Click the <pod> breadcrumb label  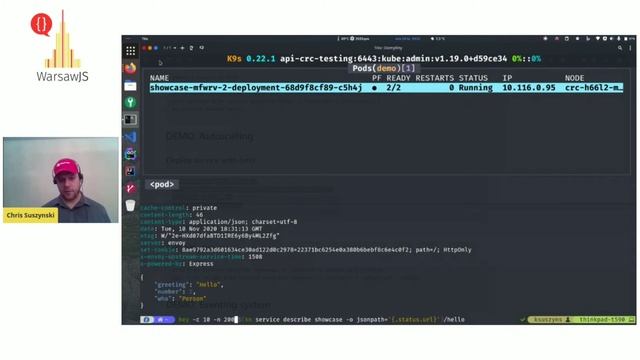click(x=162, y=184)
